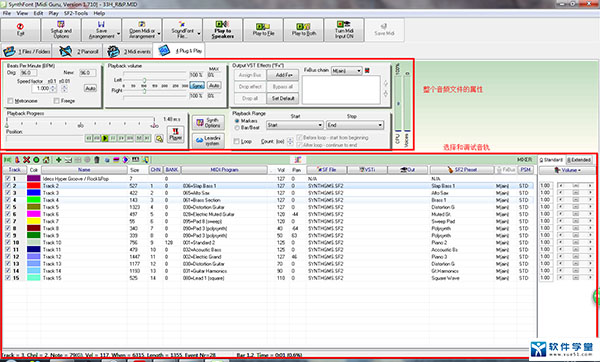Image resolution: width=600 pixels, height=362 pixels.
Task: Click Play to Speakers toolbar button
Action: pos(223,30)
